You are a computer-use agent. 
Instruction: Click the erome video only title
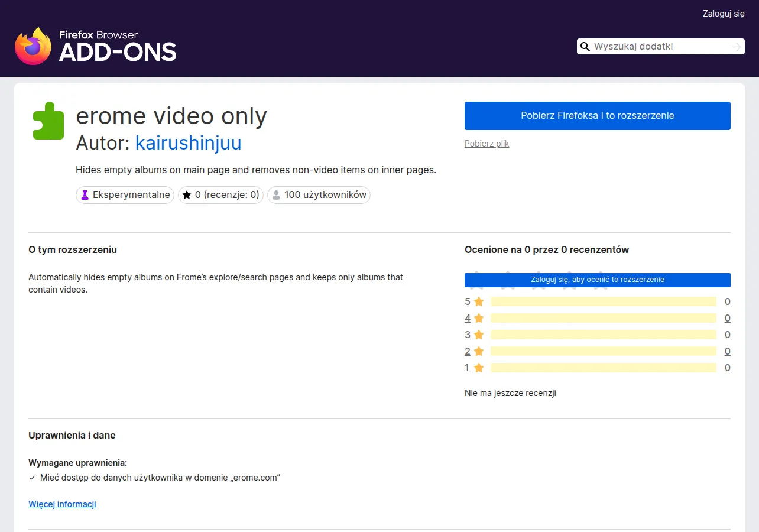(171, 116)
